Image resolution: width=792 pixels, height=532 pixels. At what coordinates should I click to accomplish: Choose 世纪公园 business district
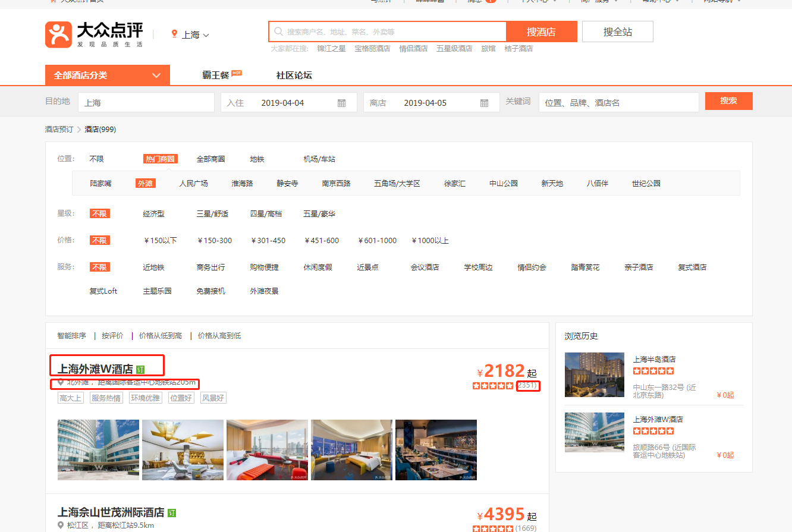(646, 183)
